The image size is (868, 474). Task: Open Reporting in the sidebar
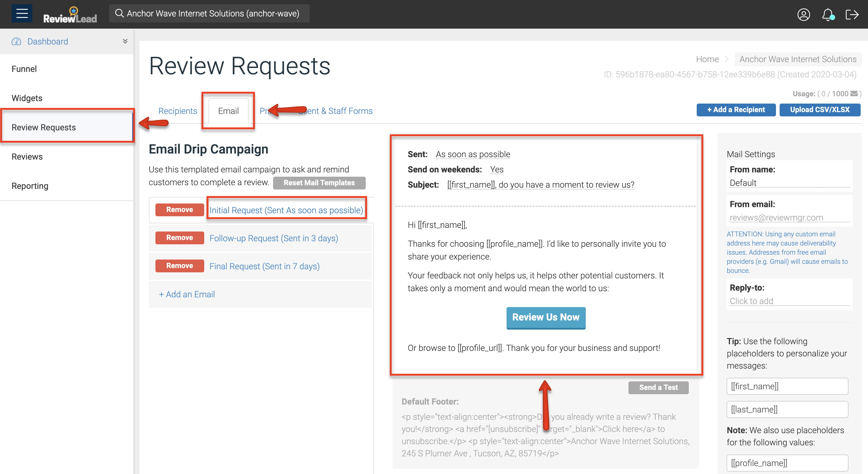30,186
